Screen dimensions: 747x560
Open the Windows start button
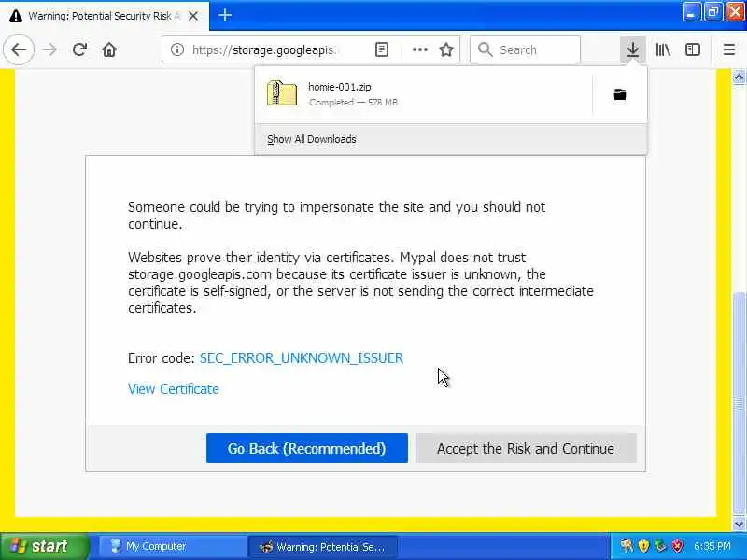click(44, 546)
